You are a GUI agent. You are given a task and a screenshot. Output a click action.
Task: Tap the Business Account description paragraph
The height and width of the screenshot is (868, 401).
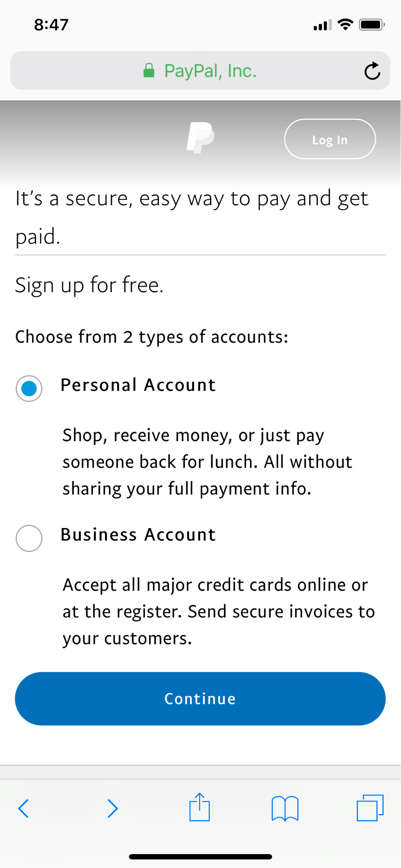point(217,611)
